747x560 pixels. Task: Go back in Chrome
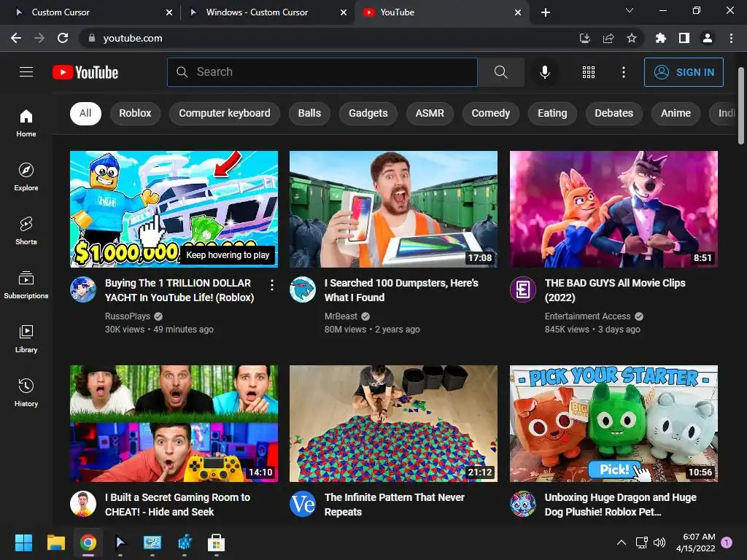pos(16,38)
